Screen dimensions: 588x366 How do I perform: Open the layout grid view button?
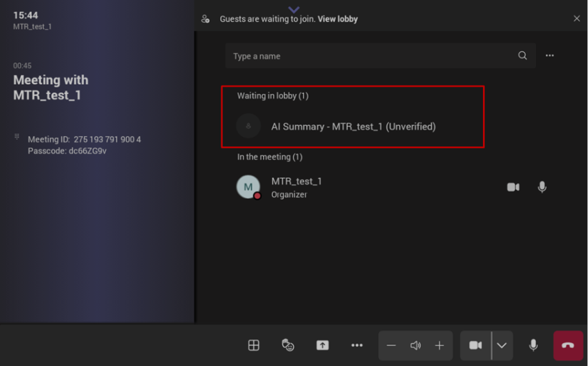click(x=254, y=345)
